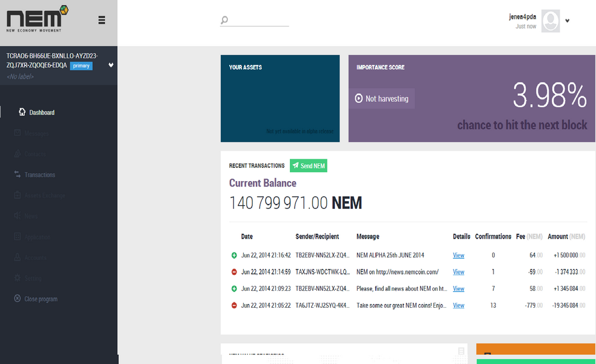
Task: Toggle the hamburger sidebar menu icon
Action: 101,20
